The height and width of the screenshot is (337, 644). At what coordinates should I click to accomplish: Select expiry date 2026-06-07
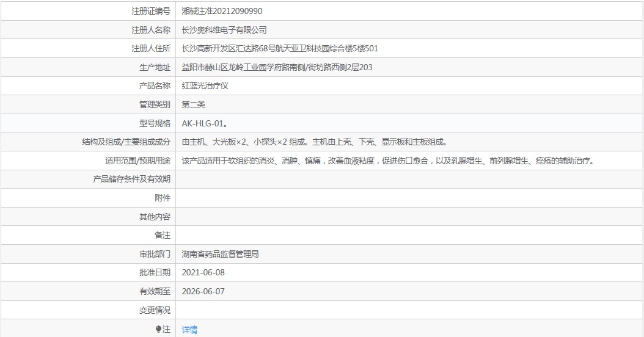click(x=203, y=291)
